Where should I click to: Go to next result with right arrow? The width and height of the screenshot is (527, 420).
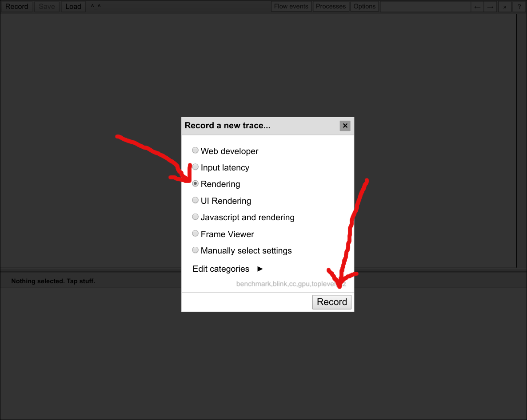(x=490, y=7)
